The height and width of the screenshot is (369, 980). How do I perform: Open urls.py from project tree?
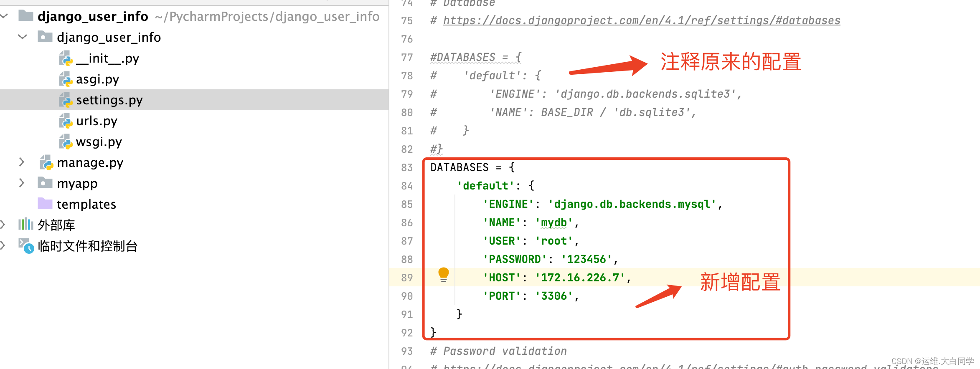point(96,121)
